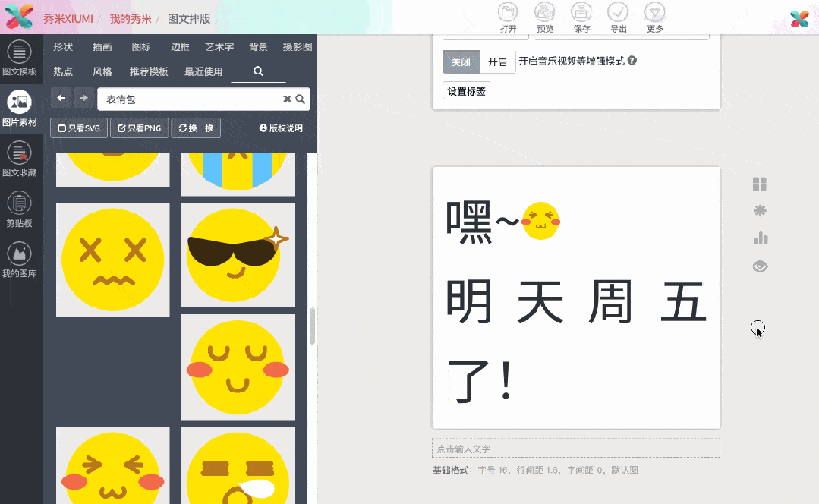Click the grid layout icon on right side
Image resolution: width=819 pixels, height=504 pixels.
tap(760, 184)
